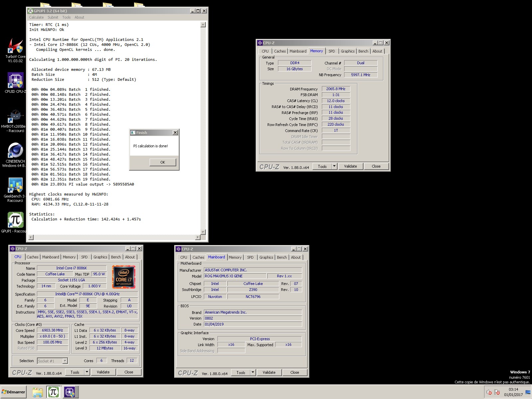The image size is (532, 399).
Task: Click Validate in Mainboard CPU-Z window
Action: (269, 372)
